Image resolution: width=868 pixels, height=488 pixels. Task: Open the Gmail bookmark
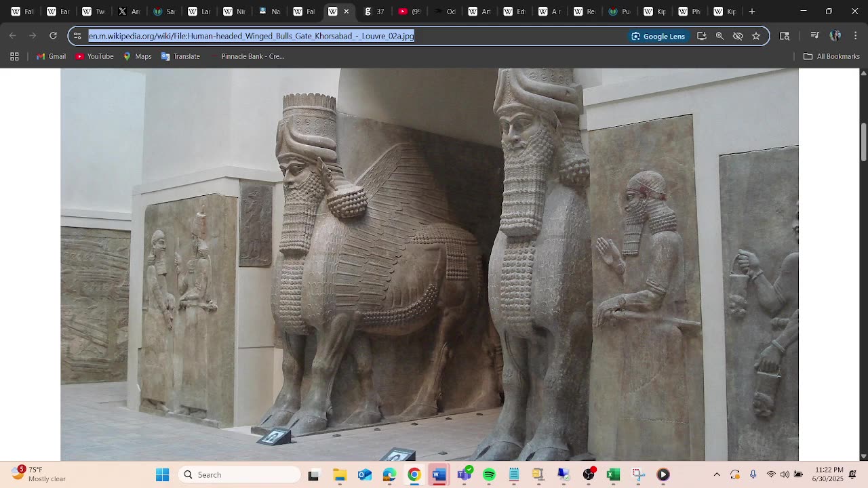click(51, 56)
